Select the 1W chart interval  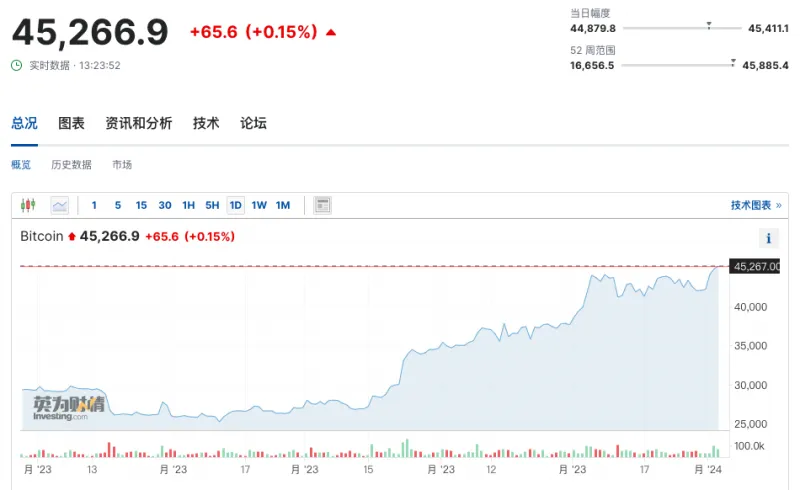(259, 205)
